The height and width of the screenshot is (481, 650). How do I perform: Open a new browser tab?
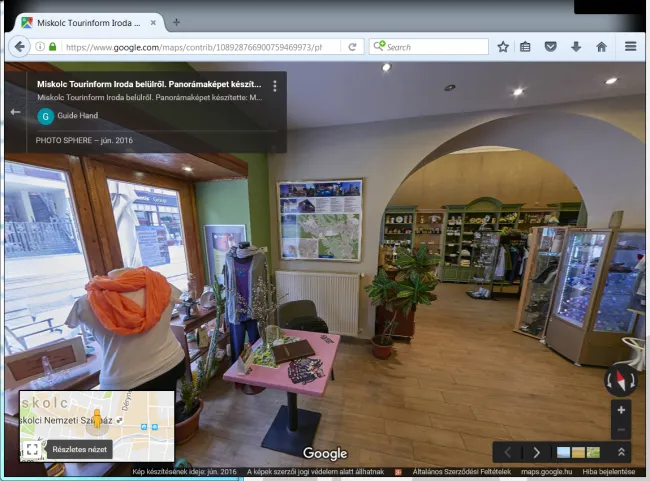pos(176,22)
